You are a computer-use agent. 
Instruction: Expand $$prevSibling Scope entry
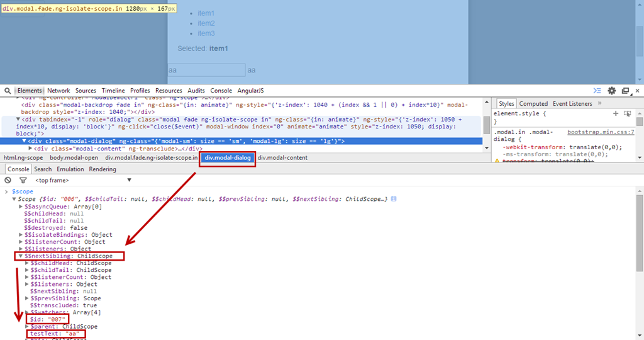point(27,298)
